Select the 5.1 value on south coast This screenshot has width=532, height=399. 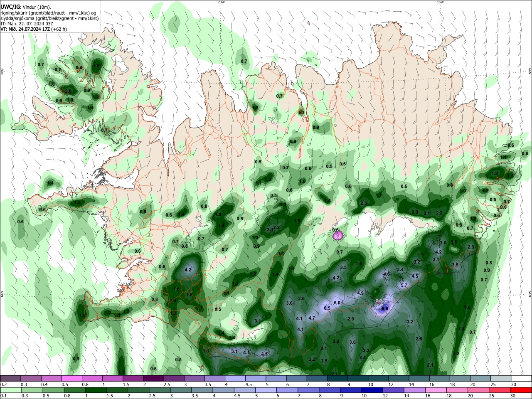234,351
